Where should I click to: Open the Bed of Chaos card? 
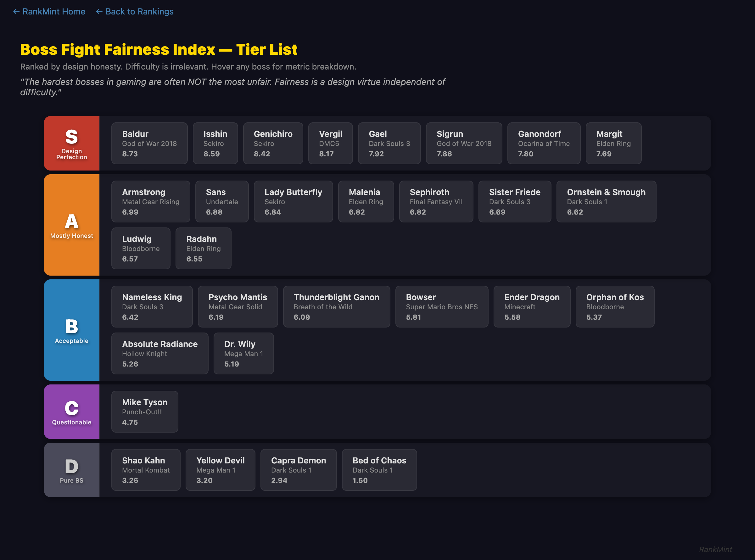379,469
